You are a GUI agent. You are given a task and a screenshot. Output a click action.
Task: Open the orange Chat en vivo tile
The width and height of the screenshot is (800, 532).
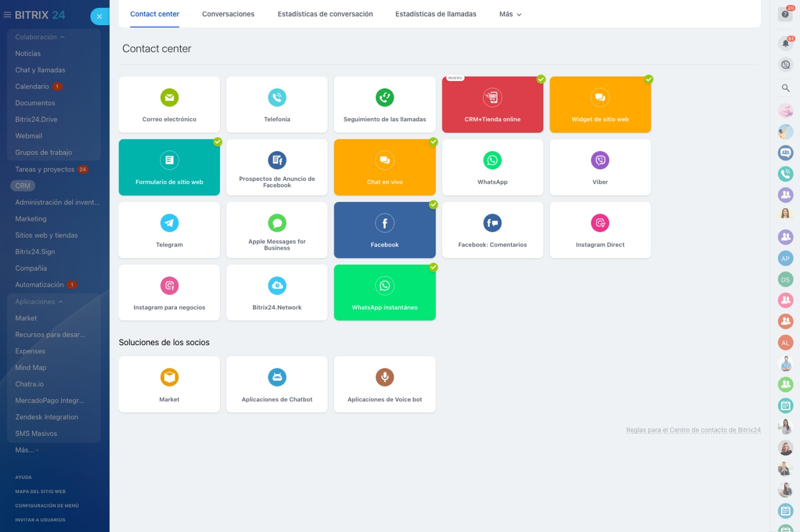(385, 167)
